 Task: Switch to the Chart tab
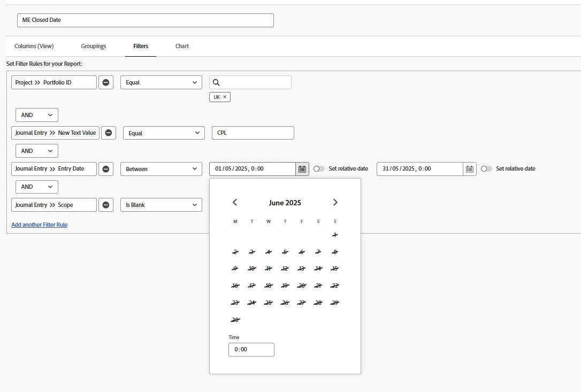click(x=182, y=46)
